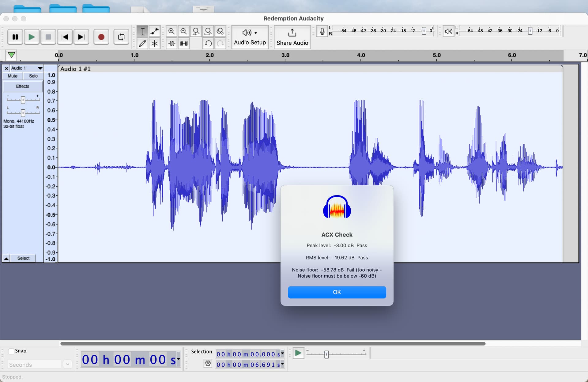588x382 pixels.
Task: Select the Draw pencil tool
Action: click(142, 43)
